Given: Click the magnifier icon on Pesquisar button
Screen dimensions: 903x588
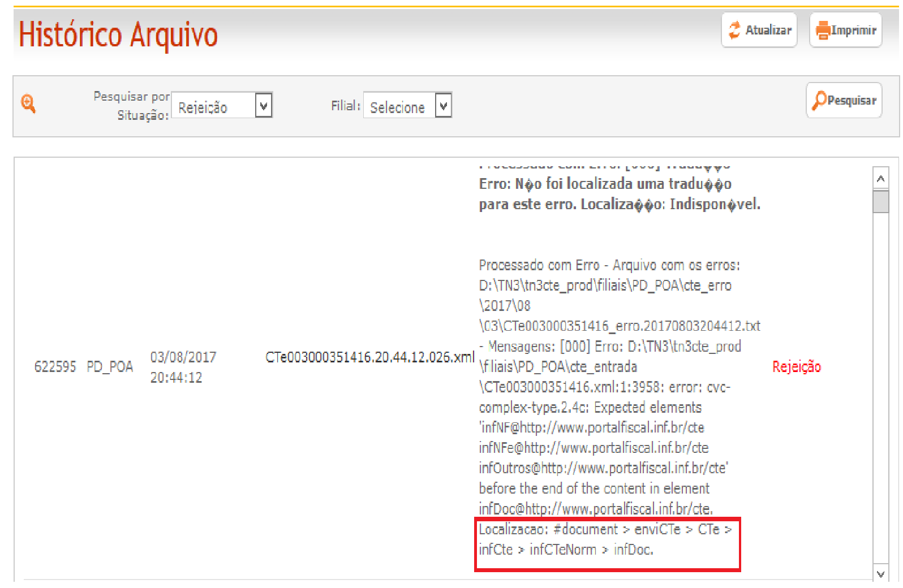Looking at the screenshot, I should (819, 101).
